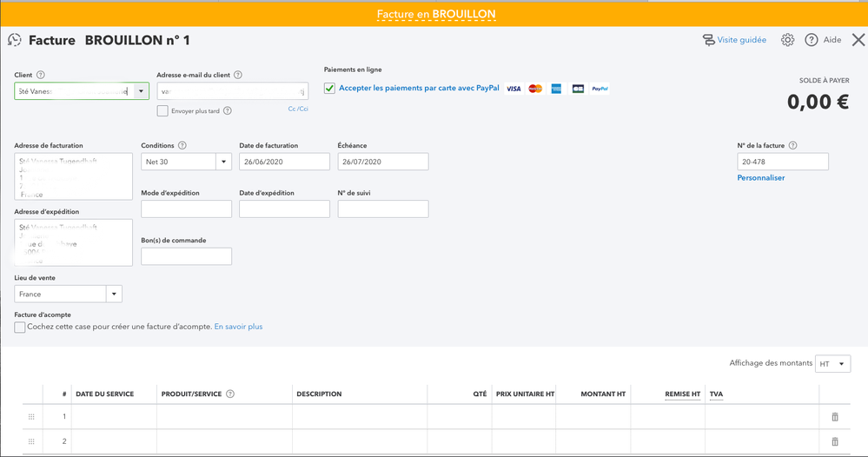
Task: Click the Adresse d'expédition text box
Action: pos(74,242)
